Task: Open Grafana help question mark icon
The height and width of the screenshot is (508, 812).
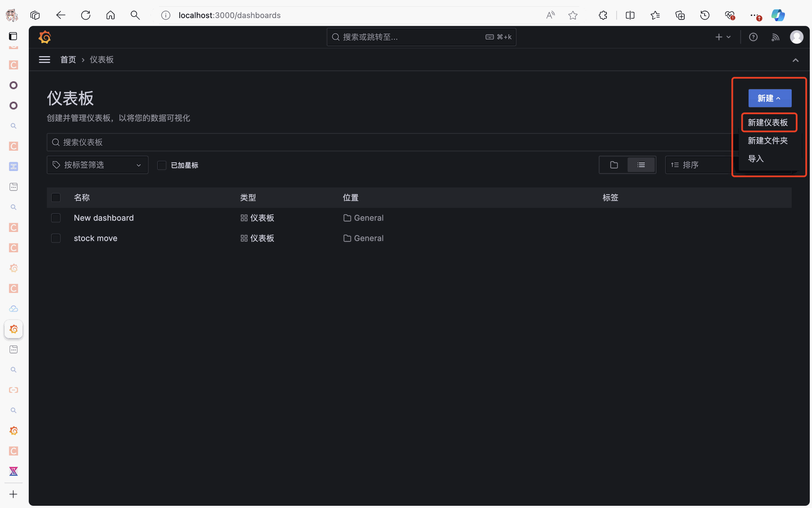Action: coord(753,37)
